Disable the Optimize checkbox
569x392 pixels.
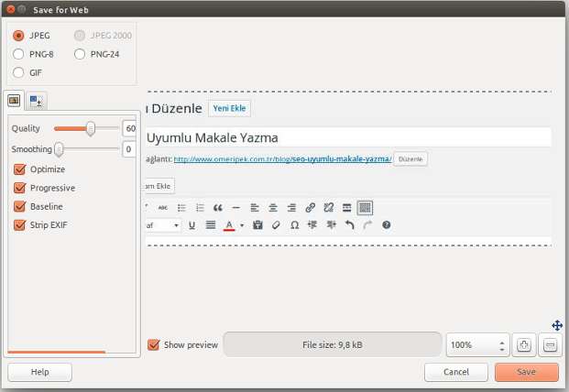tap(20, 169)
